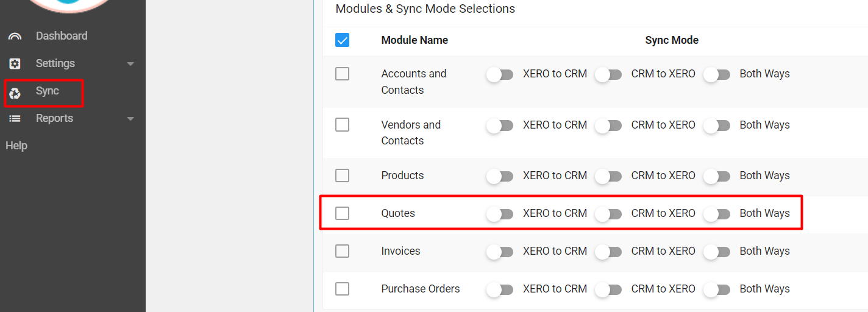868x312 pixels.
Task: Uncheck the select-all Module Name checkbox
Action: 343,40
